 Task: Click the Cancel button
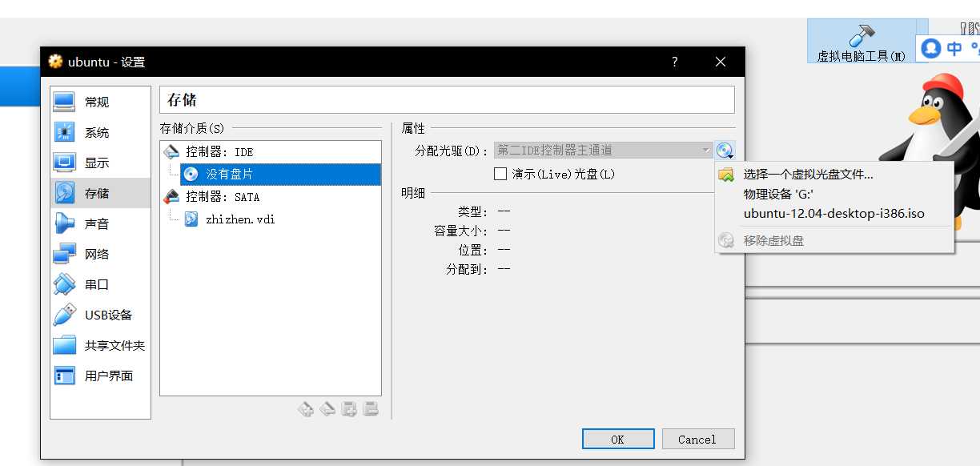point(697,439)
